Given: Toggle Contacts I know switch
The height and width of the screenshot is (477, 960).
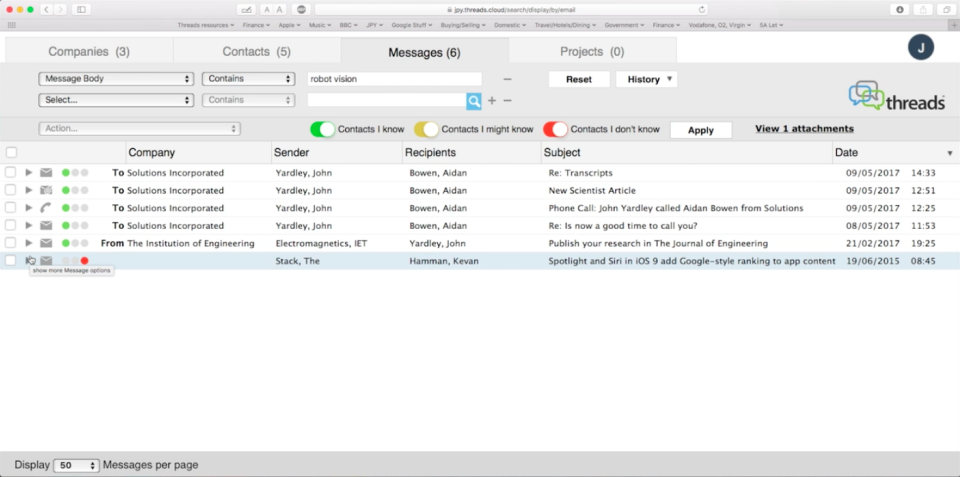Looking at the screenshot, I should coord(323,129).
